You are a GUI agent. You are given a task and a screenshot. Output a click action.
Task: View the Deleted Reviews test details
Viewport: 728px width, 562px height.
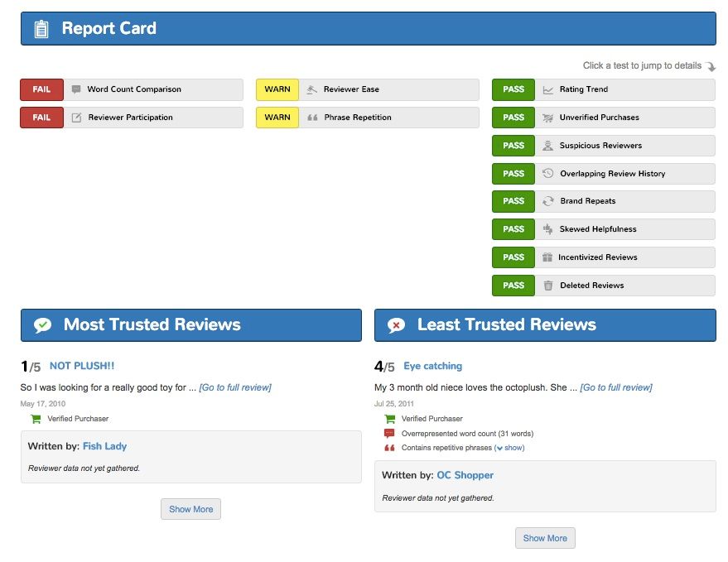[x=604, y=286]
